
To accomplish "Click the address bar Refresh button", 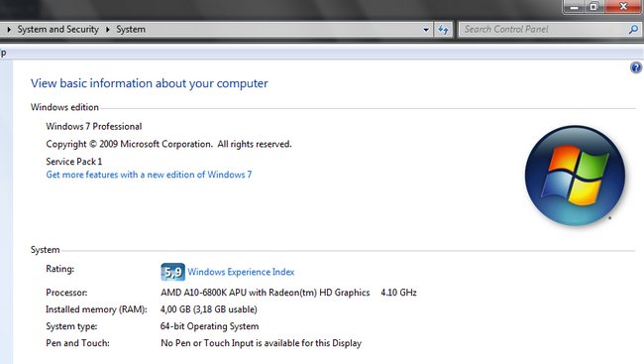I will [x=443, y=29].
